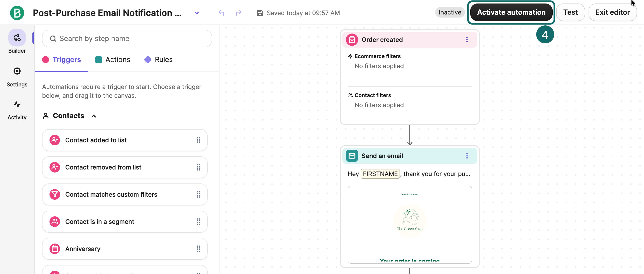Open the Order created options menu

[x=467, y=39]
